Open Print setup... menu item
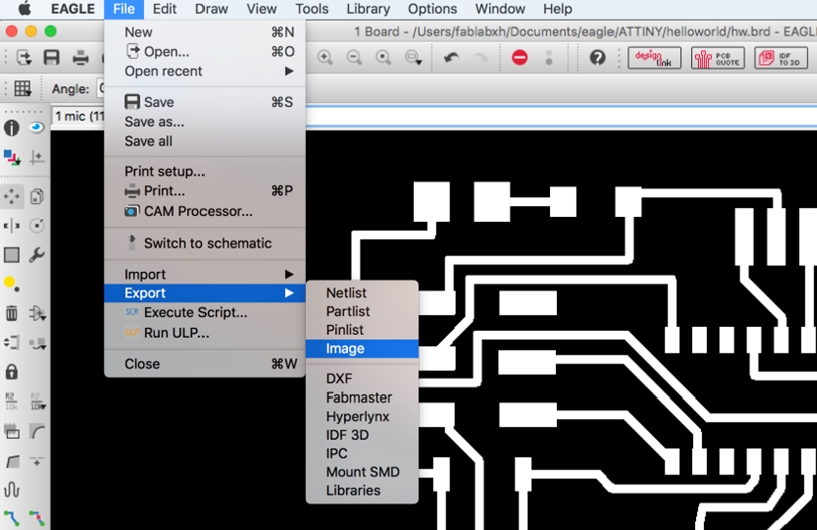The image size is (817, 530). (205, 171)
